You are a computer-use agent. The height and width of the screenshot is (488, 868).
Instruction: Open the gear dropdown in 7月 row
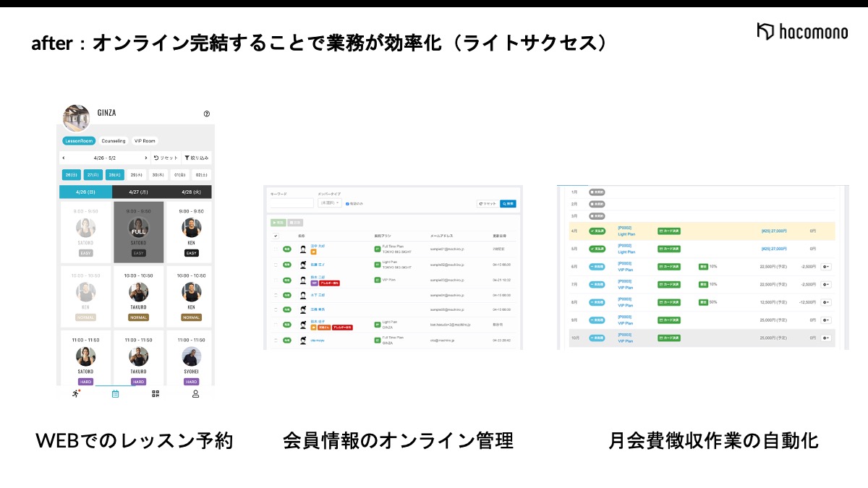click(826, 284)
